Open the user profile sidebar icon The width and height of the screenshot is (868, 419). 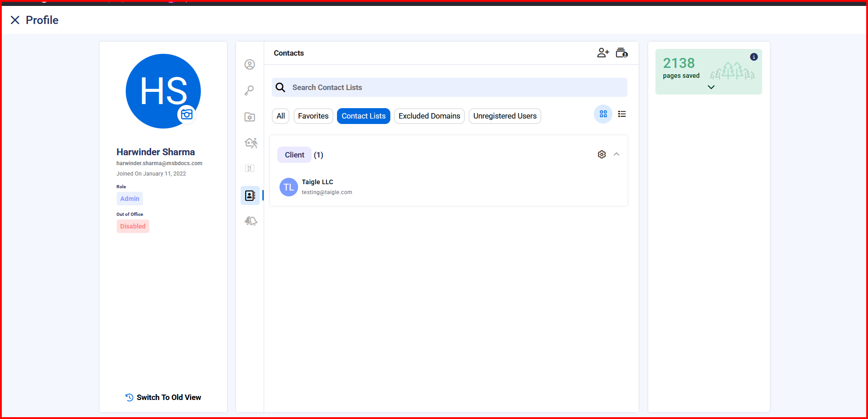pyautogui.click(x=250, y=65)
